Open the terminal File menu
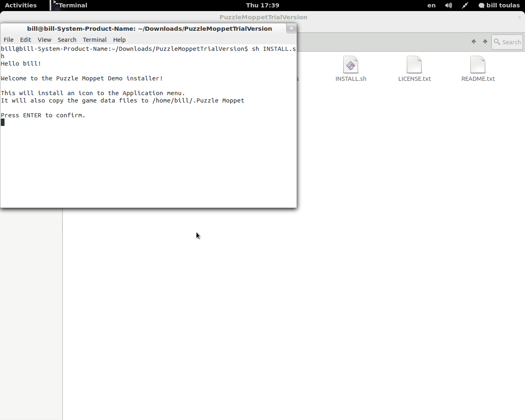 [x=9, y=40]
